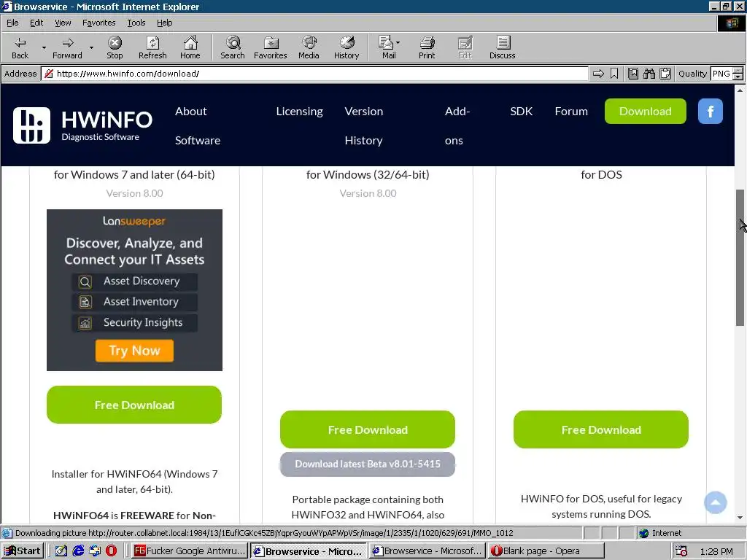Click Free Download for DOS version

[x=601, y=429]
